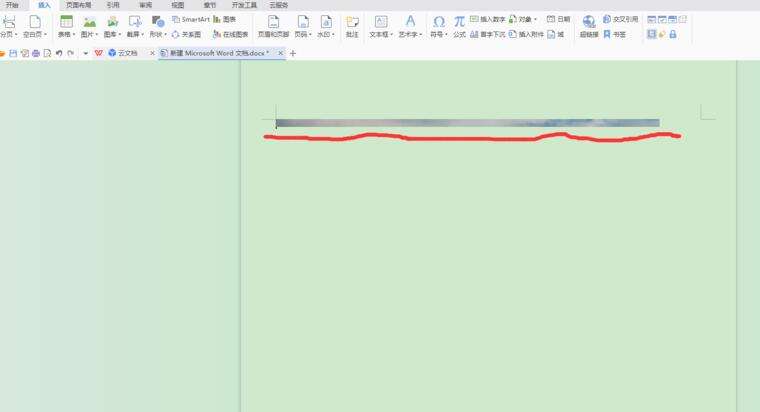Click the undo arrow in quick toolbar
This screenshot has width=760, height=412.
tap(59, 53)
